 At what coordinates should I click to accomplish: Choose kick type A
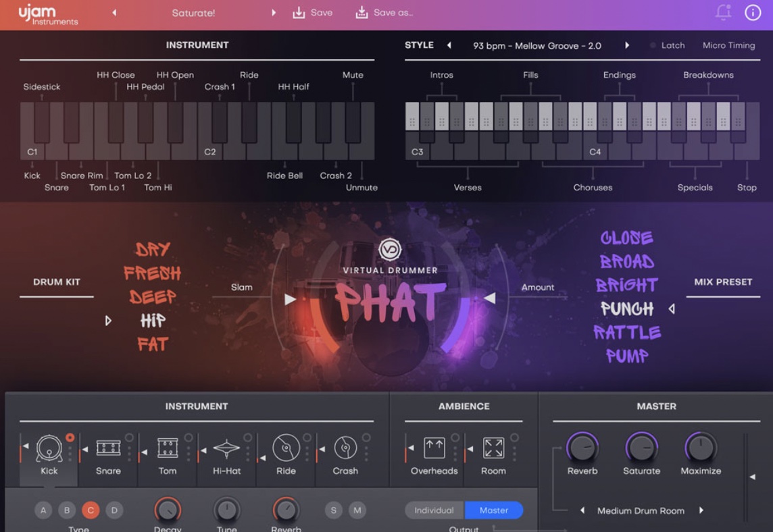43,510
